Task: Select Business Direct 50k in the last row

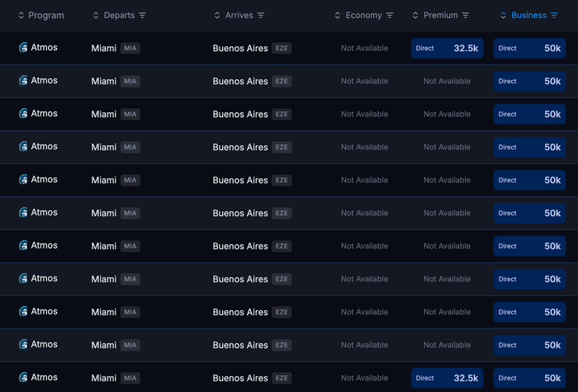Action: [x=529, y=378]
